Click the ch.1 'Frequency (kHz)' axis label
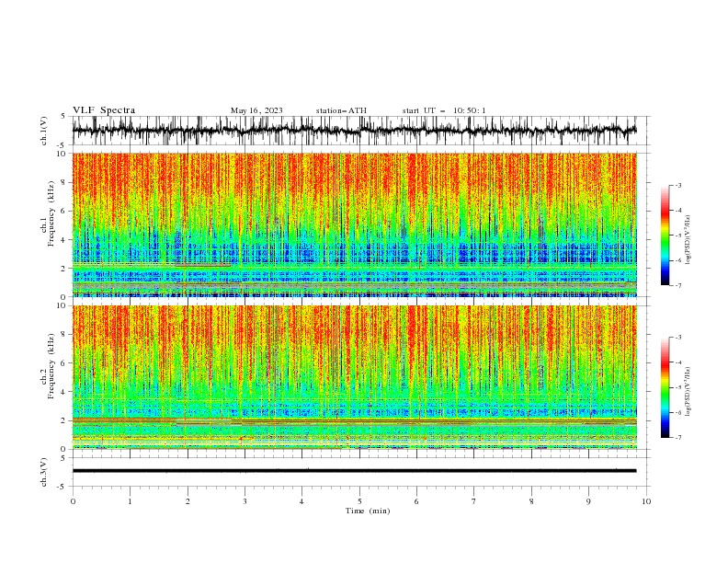 tap(51, 213)
